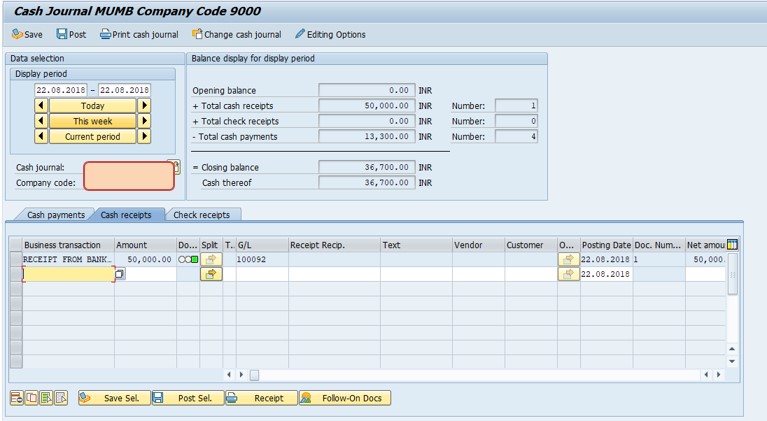The height and width of the screenshot is (421, 767).
Task: Click the Posting Date column header
Action: 606,245
